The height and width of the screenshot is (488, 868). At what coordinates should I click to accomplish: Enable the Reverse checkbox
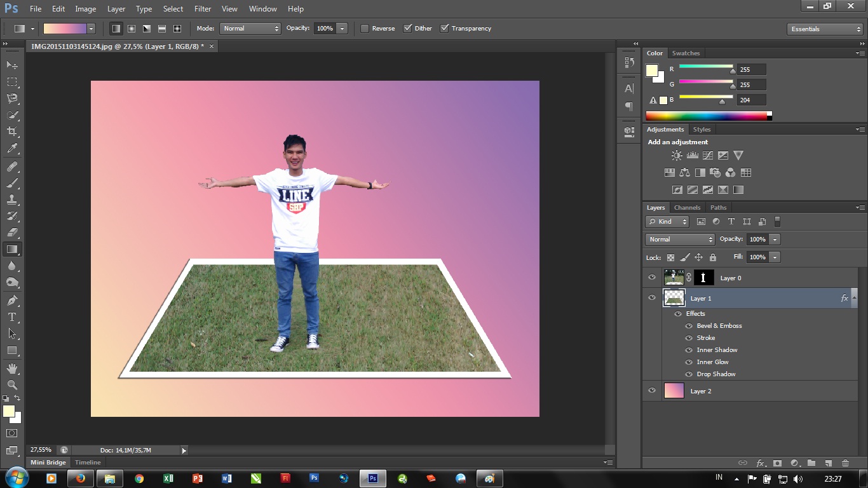tap(365, 29)
